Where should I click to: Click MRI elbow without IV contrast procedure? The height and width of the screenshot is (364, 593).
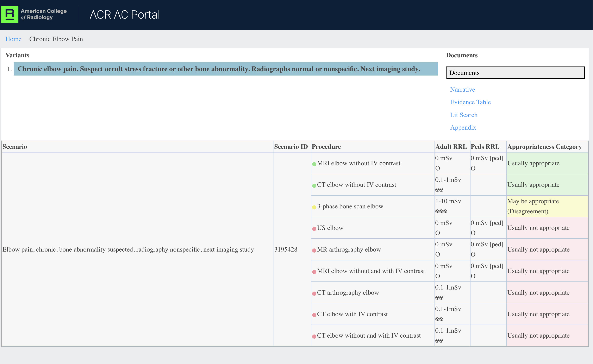(358, 163)
